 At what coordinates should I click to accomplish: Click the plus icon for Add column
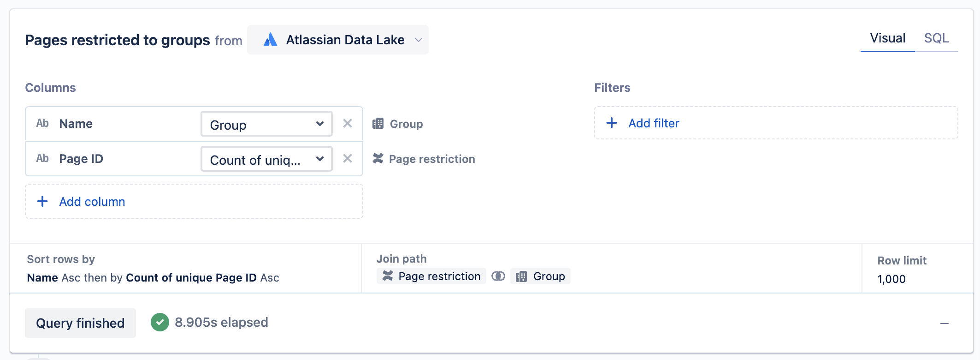click(x=42, y=201)
